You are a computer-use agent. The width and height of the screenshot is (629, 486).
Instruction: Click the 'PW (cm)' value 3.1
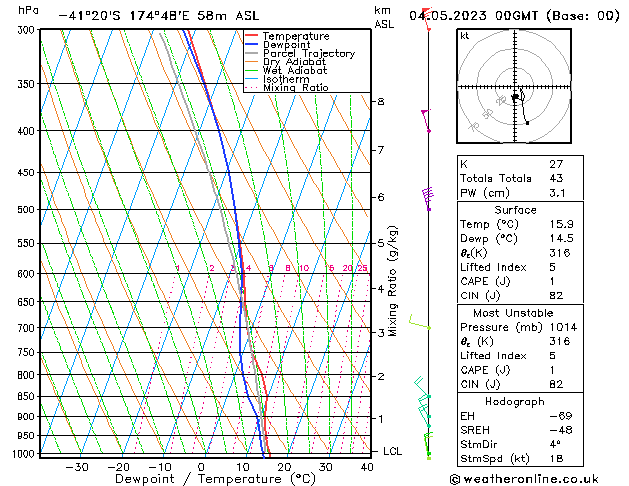point(557,193)
